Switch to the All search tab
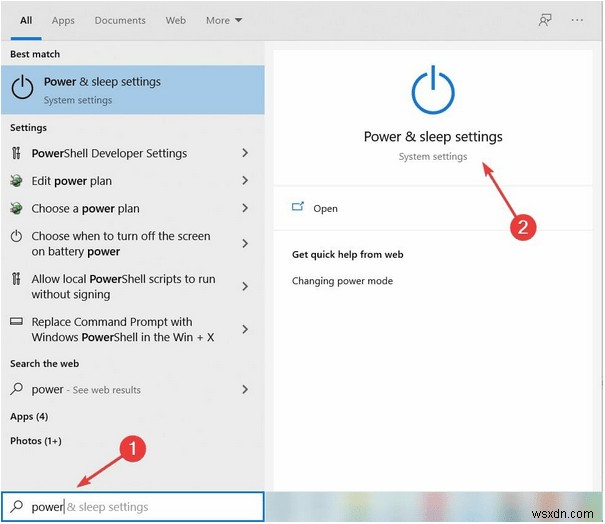The width and height of the screenshot is (605, 524). [26, 20]
